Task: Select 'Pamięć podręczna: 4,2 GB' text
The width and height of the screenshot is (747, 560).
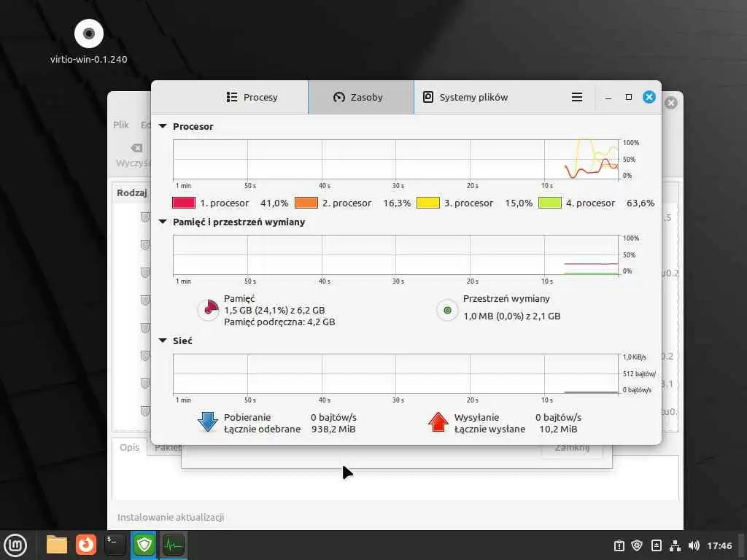Action: pyautogui.click(x=279, y=322)
